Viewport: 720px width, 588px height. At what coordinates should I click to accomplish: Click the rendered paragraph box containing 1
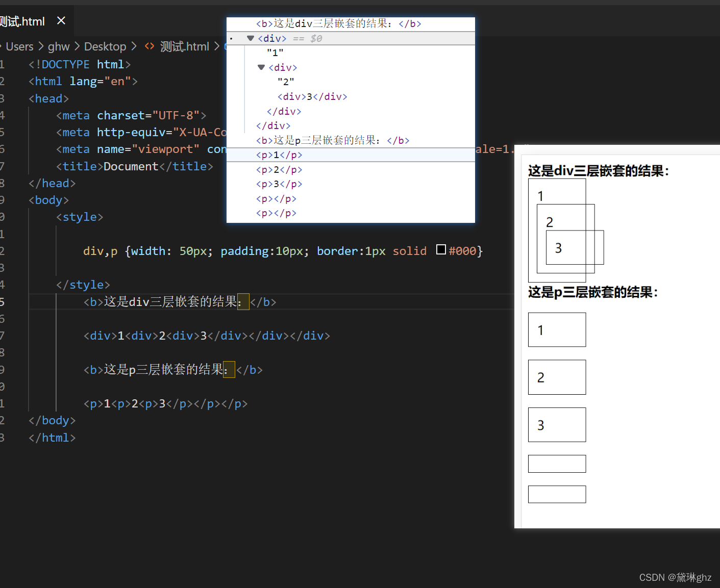[557, 330]
